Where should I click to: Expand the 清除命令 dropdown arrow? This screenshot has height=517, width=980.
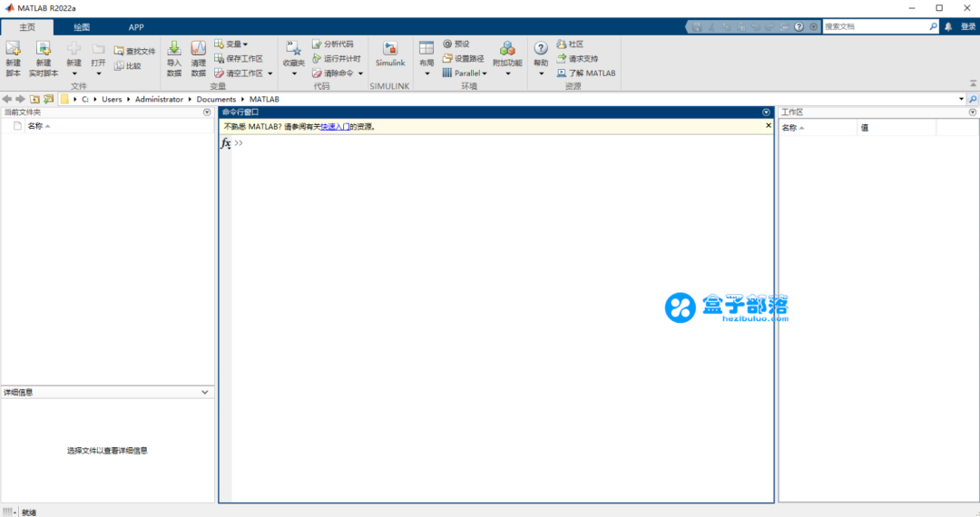point(360,73)
